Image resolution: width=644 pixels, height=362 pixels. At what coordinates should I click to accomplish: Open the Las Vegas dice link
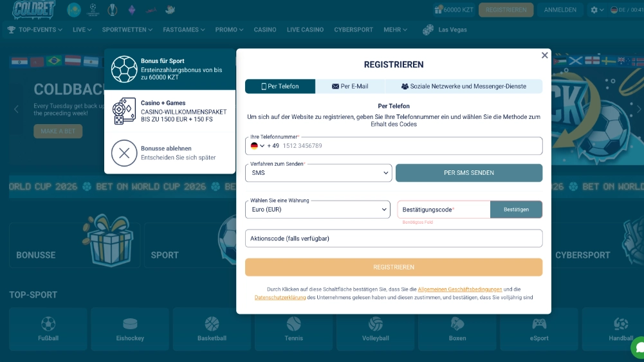coord(445,30)
